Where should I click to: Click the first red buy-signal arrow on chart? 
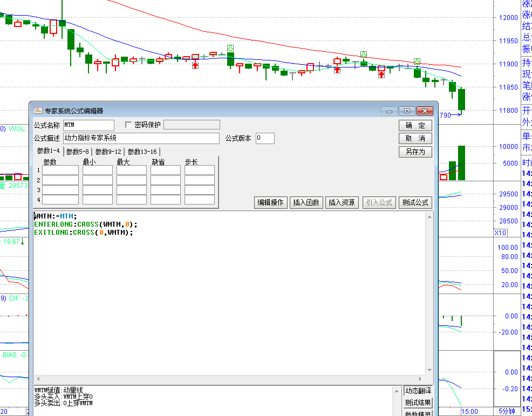tap(195, 65)
